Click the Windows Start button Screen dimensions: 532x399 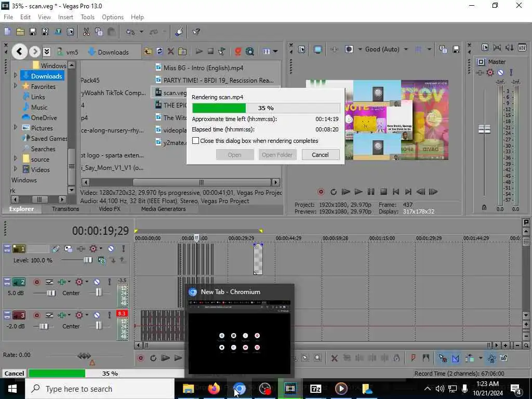click(12, 389)
